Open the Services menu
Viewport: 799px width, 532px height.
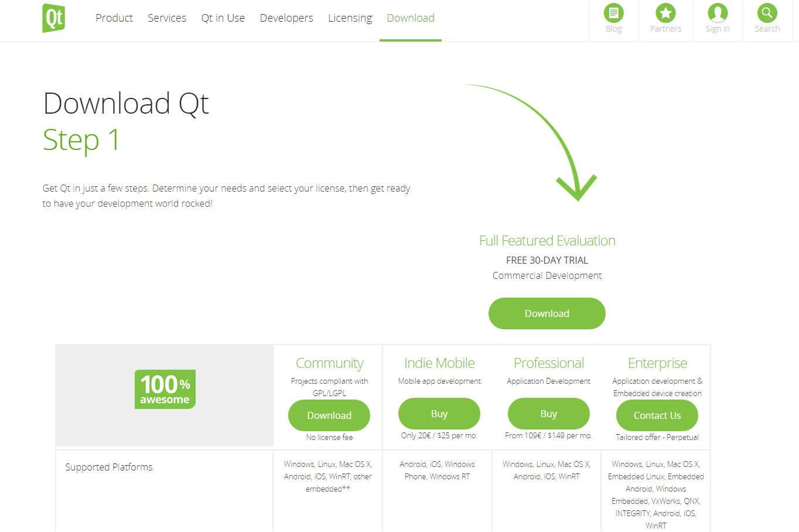tap(167, 18)
